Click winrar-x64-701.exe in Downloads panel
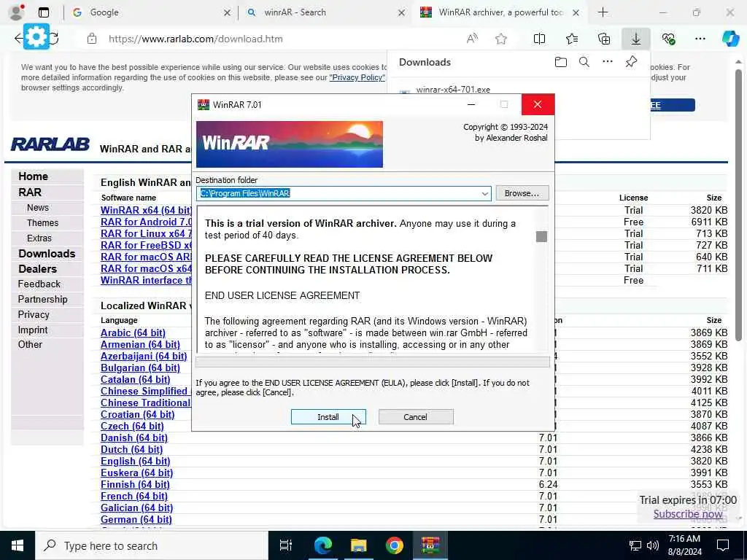 pos(453,90)
